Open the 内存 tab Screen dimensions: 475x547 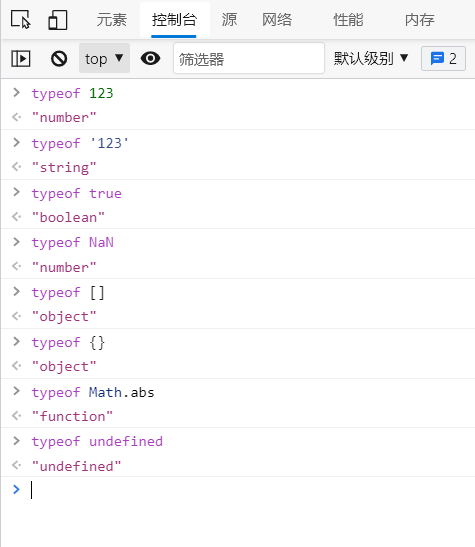click(420, 20)
